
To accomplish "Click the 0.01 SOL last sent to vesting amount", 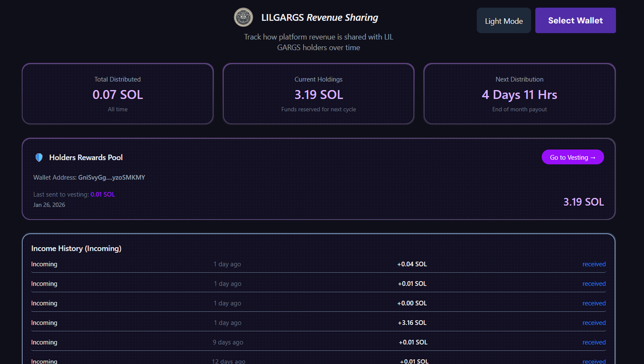I will pyautogui.click(x=103, y=194).
